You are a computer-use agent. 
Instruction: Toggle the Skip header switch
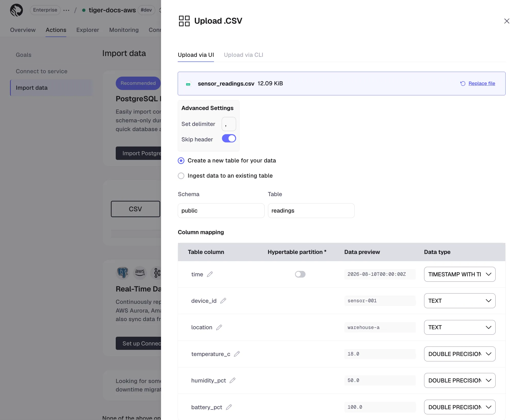point(229,139)
